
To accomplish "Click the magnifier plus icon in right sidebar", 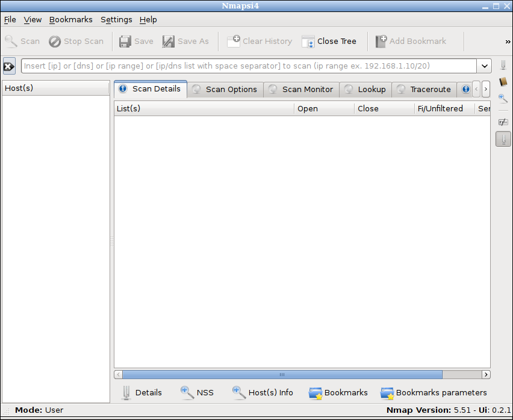I will 503,99.
